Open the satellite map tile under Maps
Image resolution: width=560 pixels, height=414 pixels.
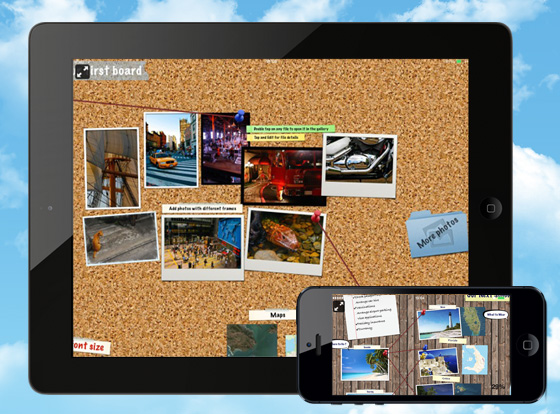pyautogui.click(x=252, y=340)
